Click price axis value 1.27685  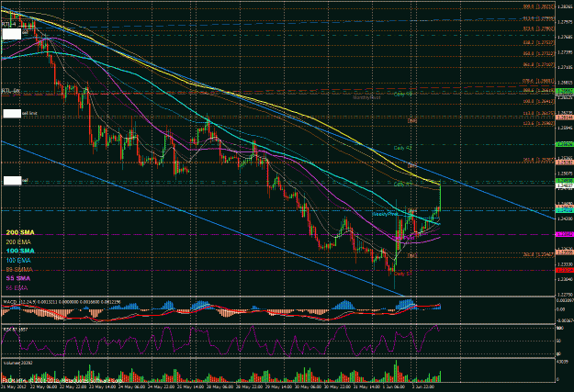coord(565,37)
